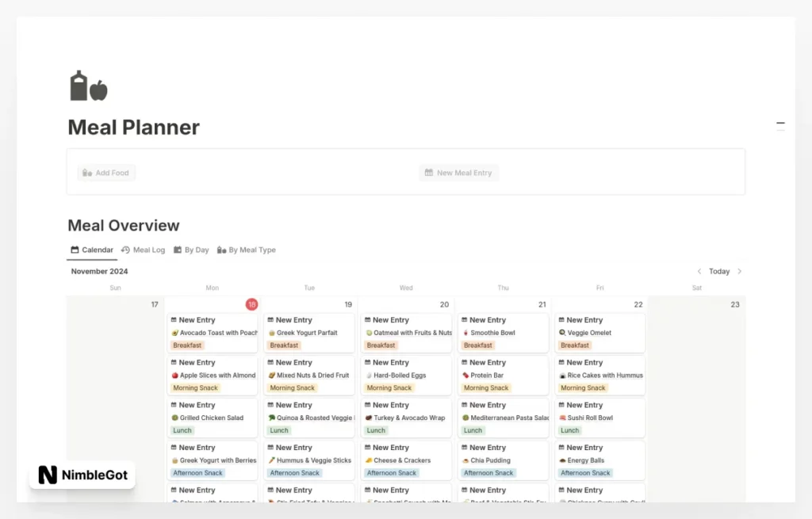This screenshot has height=519, width=812.
Task: Open Greek Yogurt with Berries entry
Action: (214, 460)
